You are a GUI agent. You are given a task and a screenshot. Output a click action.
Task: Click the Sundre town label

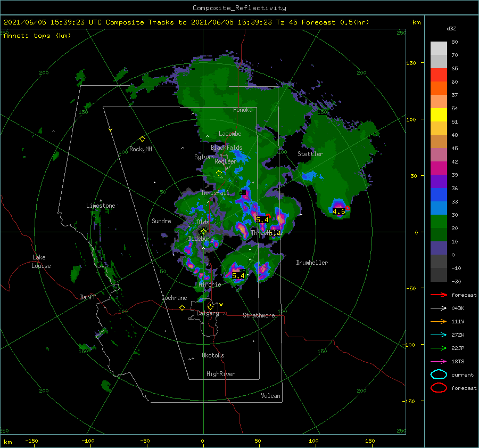161,221
